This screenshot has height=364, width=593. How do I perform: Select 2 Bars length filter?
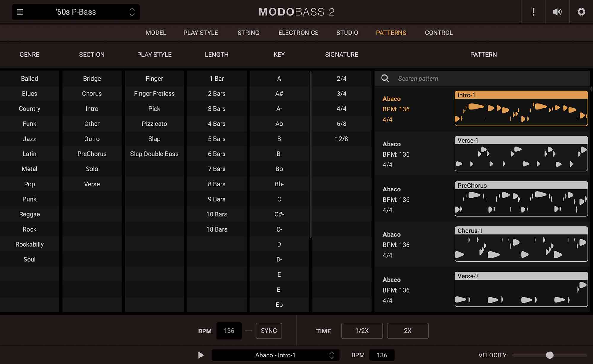coord(216,94)
